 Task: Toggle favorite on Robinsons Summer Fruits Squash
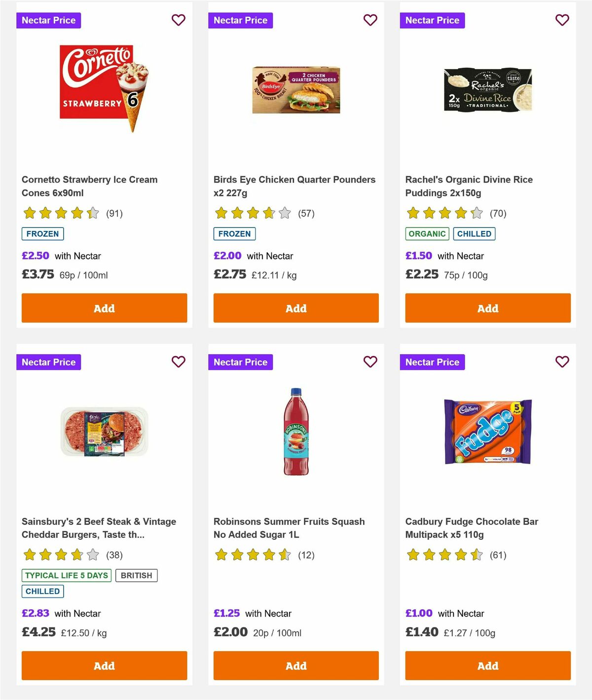point(370,362)
